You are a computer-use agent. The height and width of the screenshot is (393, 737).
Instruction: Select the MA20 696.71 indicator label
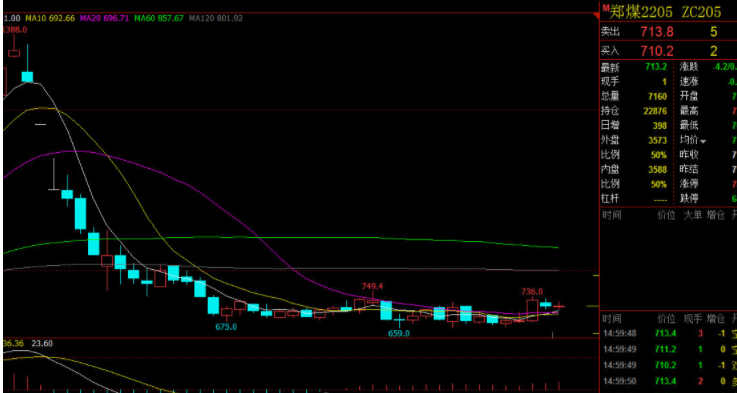coord(104,18)
